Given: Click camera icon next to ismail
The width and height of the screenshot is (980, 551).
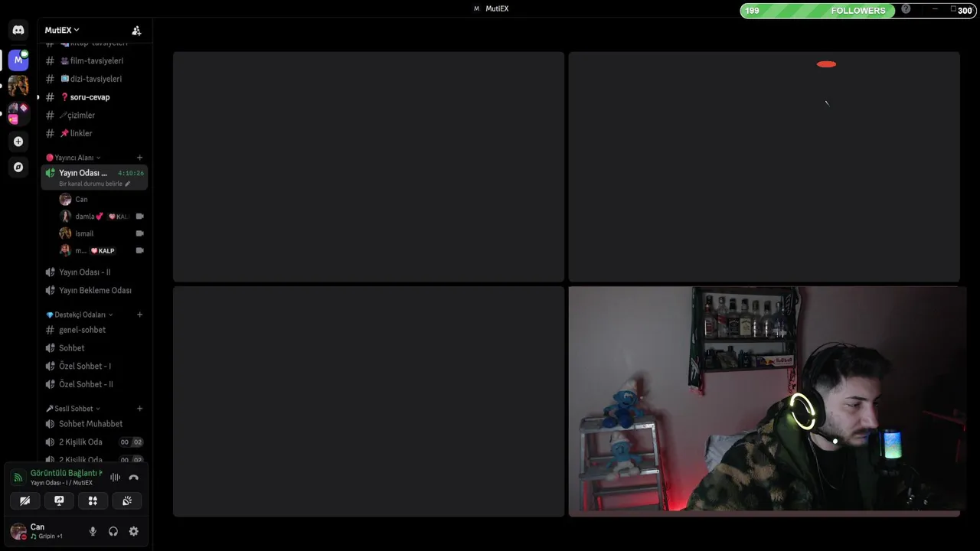Looking at the screenshot, I should point(139,233).
